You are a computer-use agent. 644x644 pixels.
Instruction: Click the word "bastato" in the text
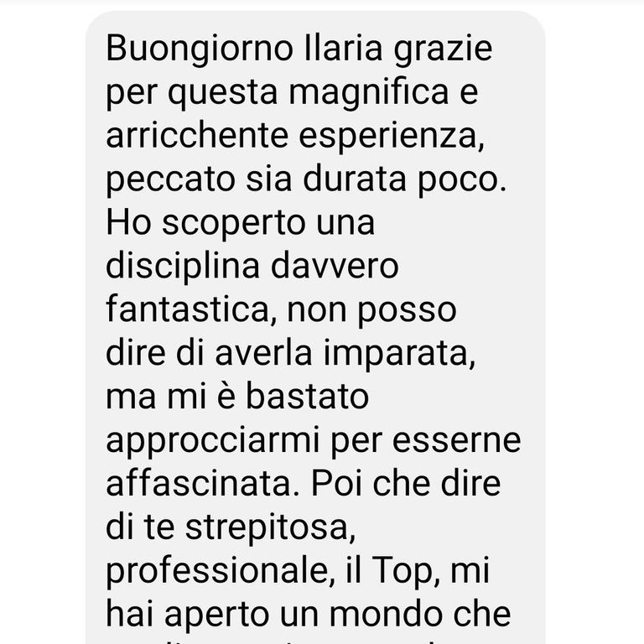(x=307, y=397)
